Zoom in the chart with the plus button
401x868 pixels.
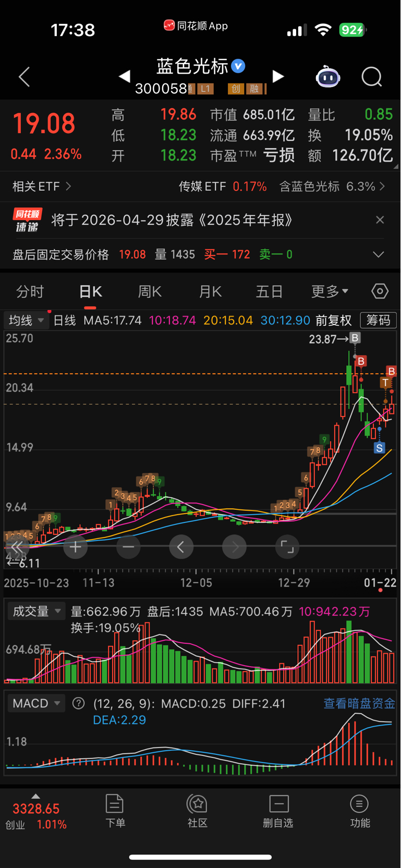click(76, 547)
